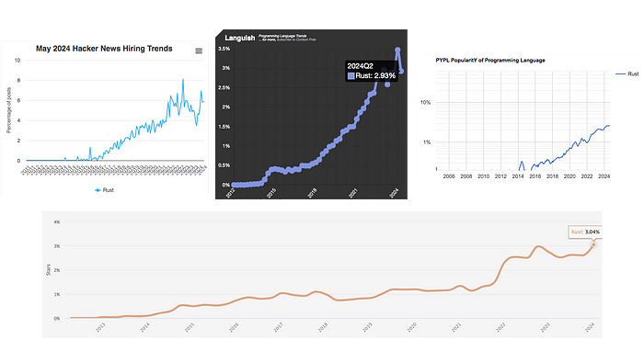Click the '2013' year on the stars chart axis

pyautogui.click(x=100, y=327)
